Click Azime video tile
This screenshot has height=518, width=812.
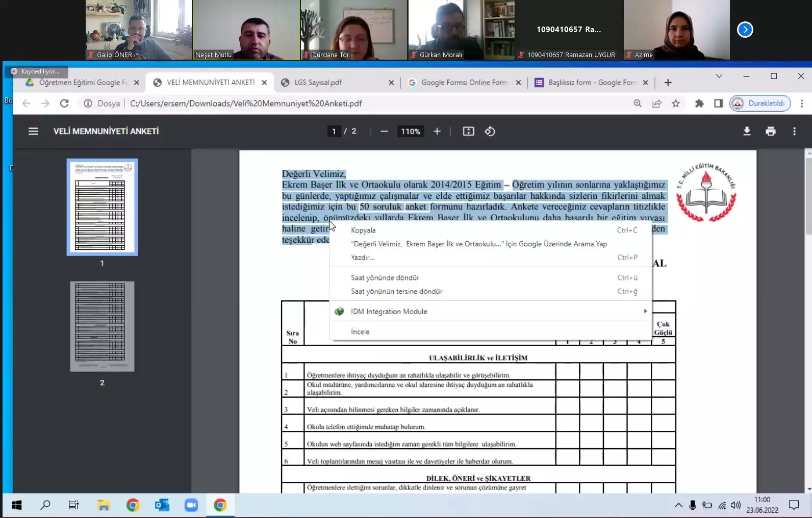coord(676,30)
